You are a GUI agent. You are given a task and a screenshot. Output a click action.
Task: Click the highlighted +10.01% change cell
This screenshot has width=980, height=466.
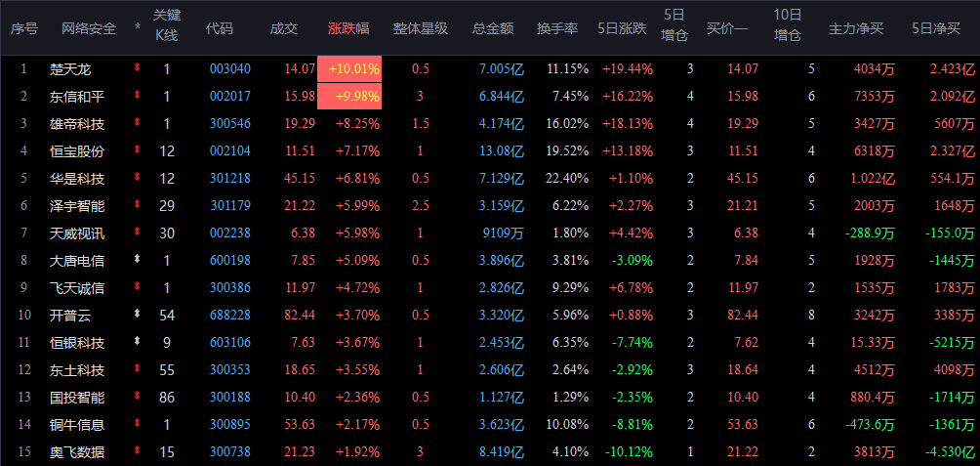click(349, 68)
